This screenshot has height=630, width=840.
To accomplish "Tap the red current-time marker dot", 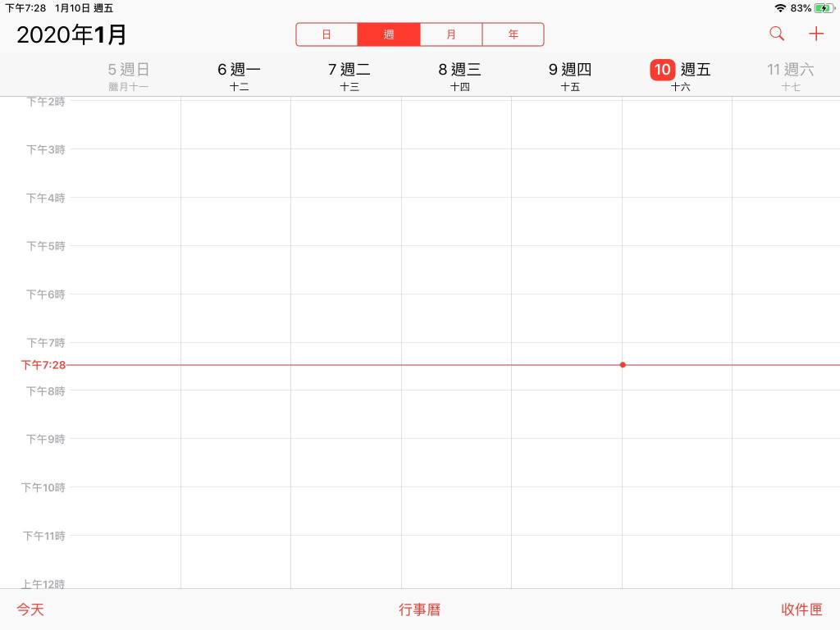I will (x=623, y=364).
